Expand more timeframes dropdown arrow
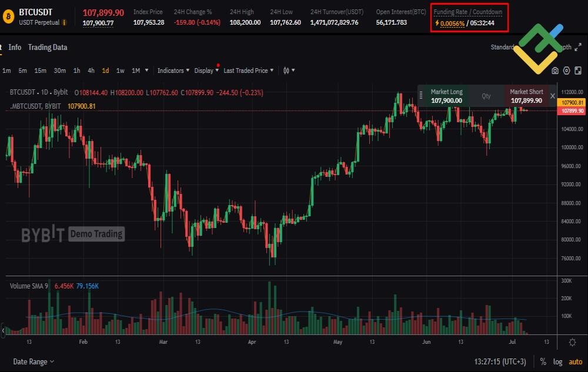The image size is (588, 372). [146, 70]
